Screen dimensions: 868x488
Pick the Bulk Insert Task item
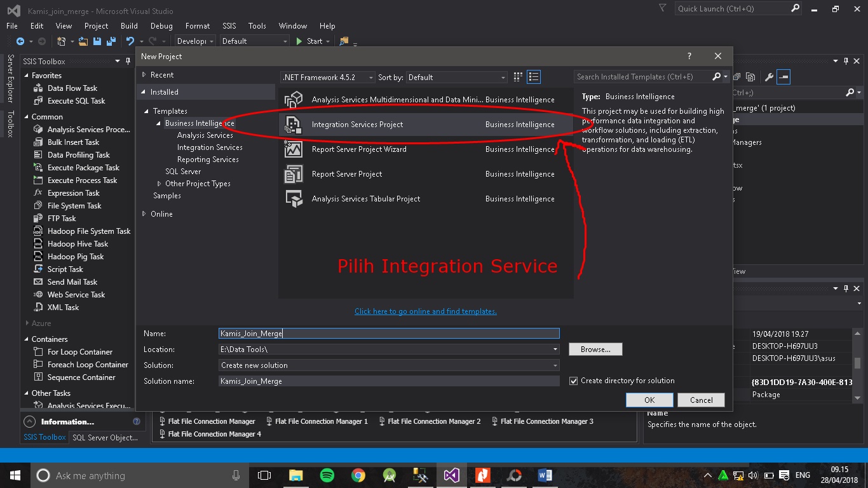tap(73, 142)
